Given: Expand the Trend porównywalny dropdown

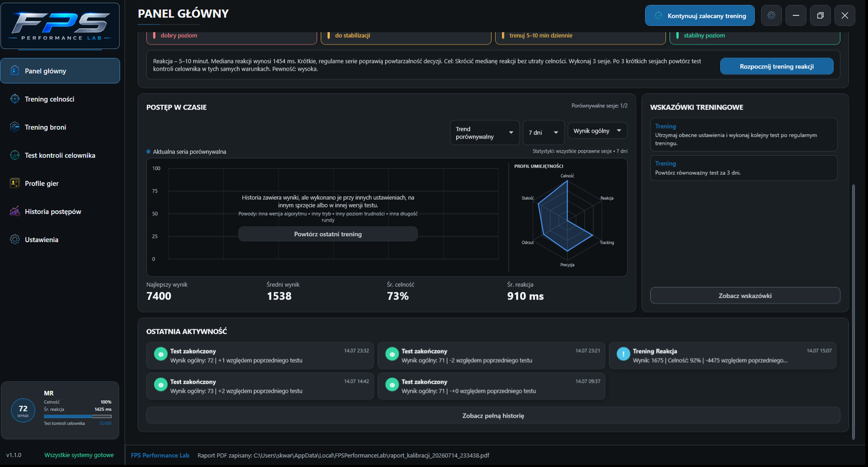Looking at the screenshot, I should pos(484,132).
